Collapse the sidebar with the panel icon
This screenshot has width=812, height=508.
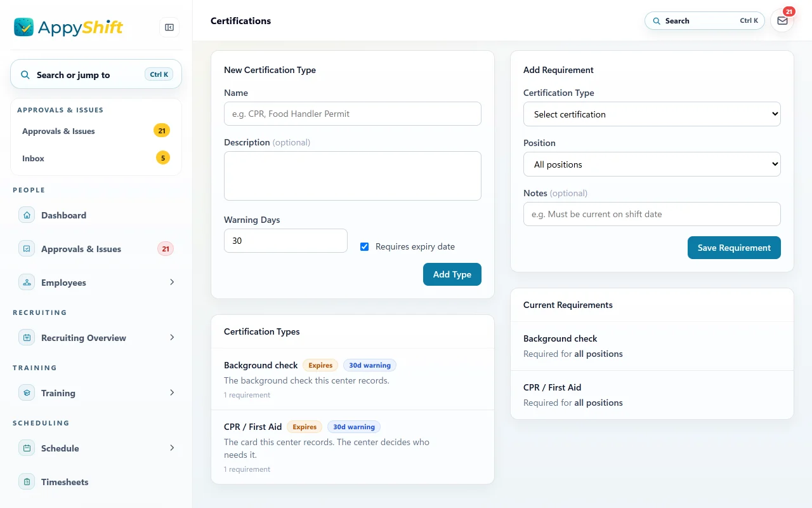[x=169, y=27]
